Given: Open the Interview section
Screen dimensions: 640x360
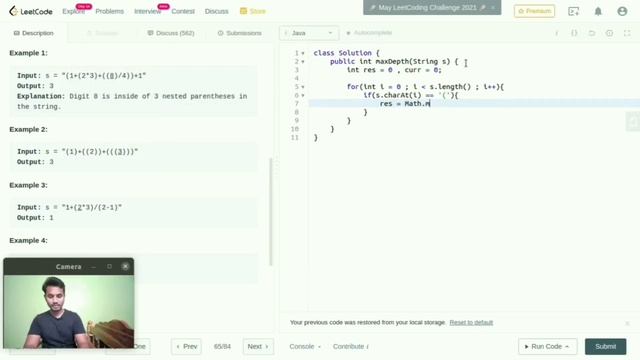Looking at the screenshot, I should tap(147, 11).
